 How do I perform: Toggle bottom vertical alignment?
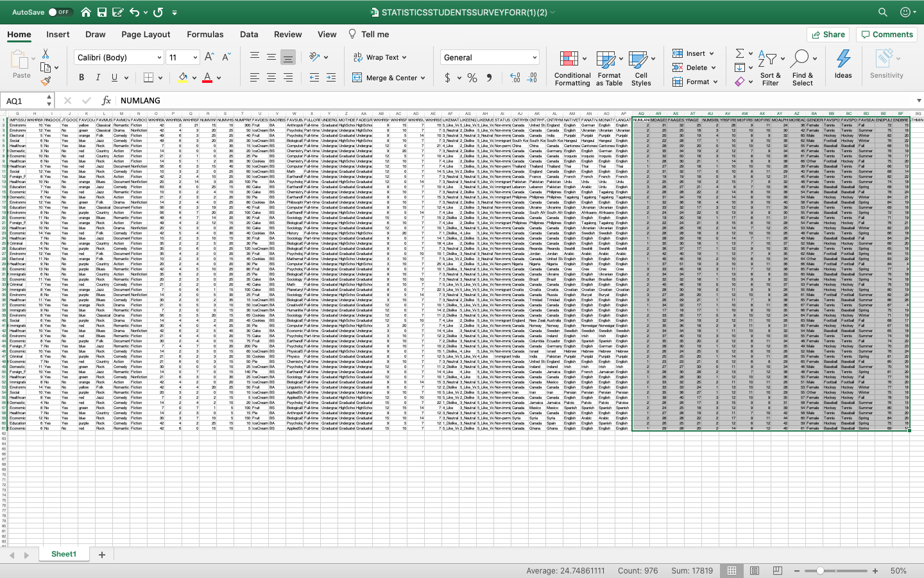point(288,57)
